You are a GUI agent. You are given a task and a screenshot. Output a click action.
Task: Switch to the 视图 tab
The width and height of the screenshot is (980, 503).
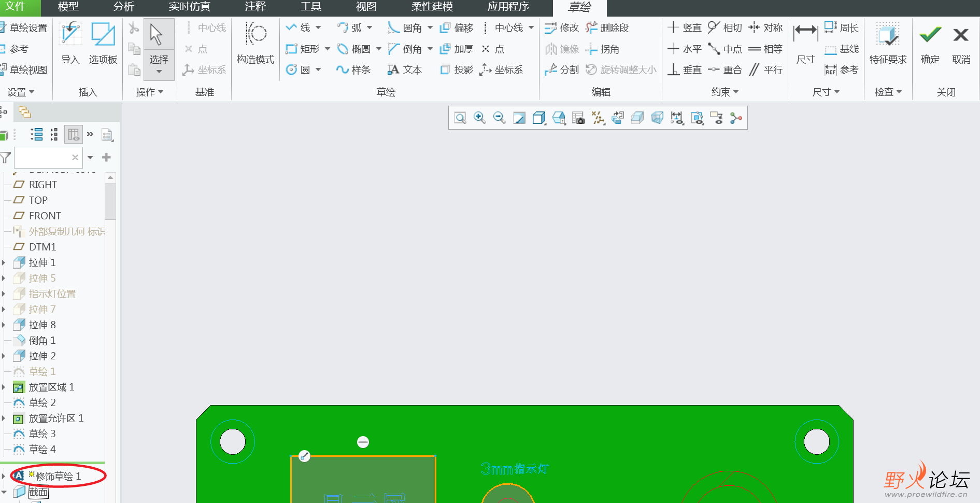366,7
